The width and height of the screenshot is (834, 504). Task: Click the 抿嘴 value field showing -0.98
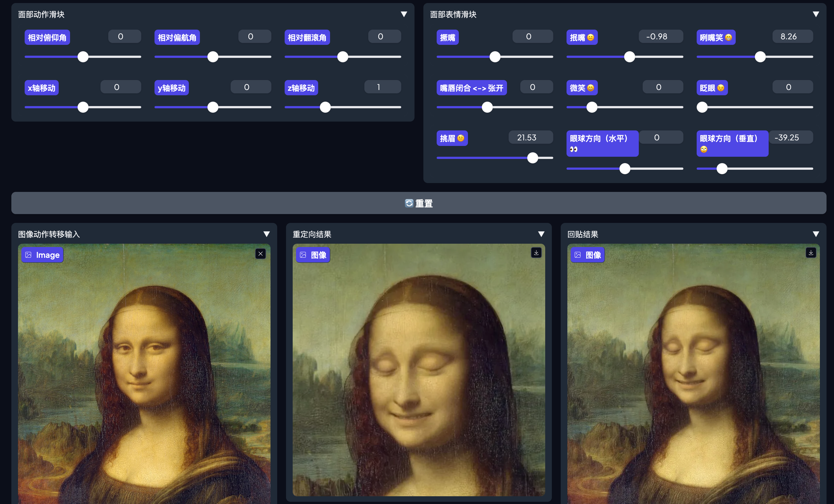coord(661,37)
